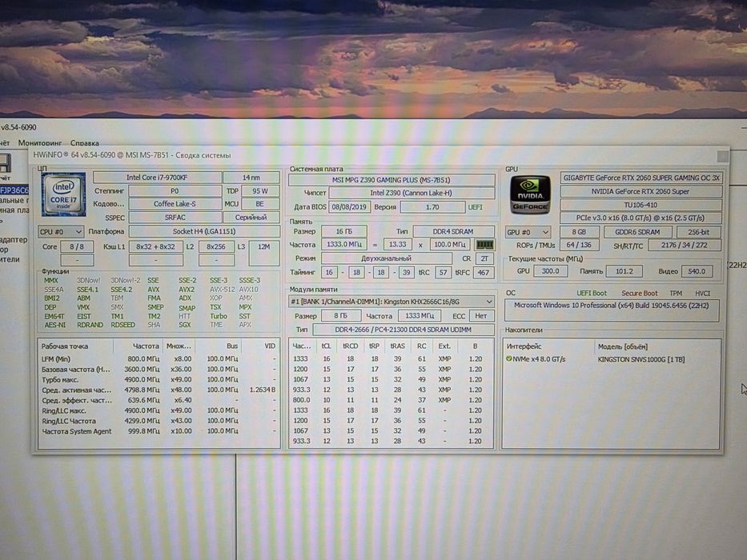Click the BIOS version 1.70 field
Viewport: 747px width, 560px height.
tap(432, 207)
